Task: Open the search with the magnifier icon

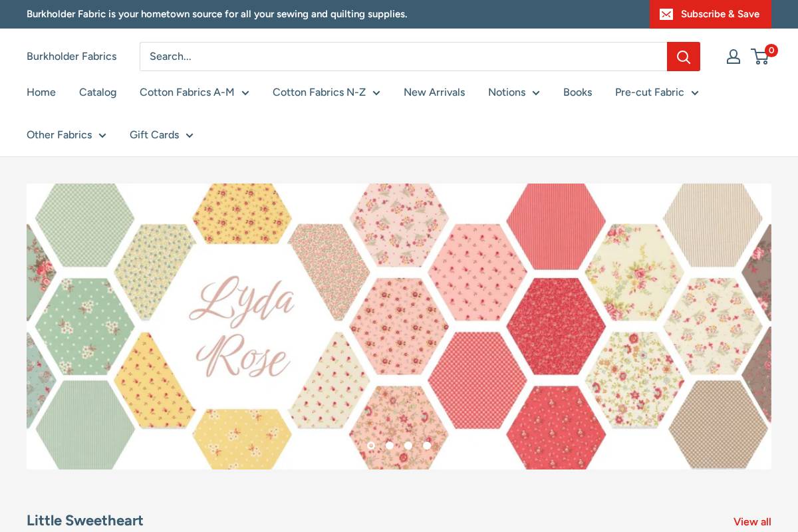Action: coord(684,57)
